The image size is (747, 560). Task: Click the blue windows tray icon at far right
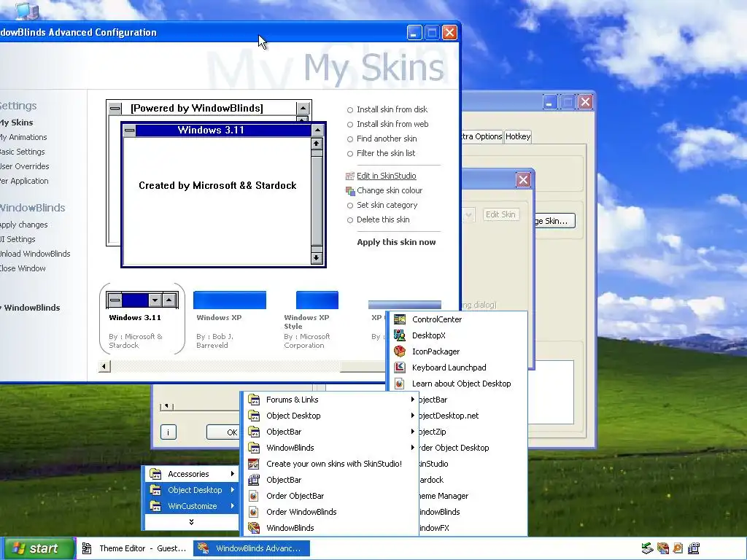[x=694, y=548]
